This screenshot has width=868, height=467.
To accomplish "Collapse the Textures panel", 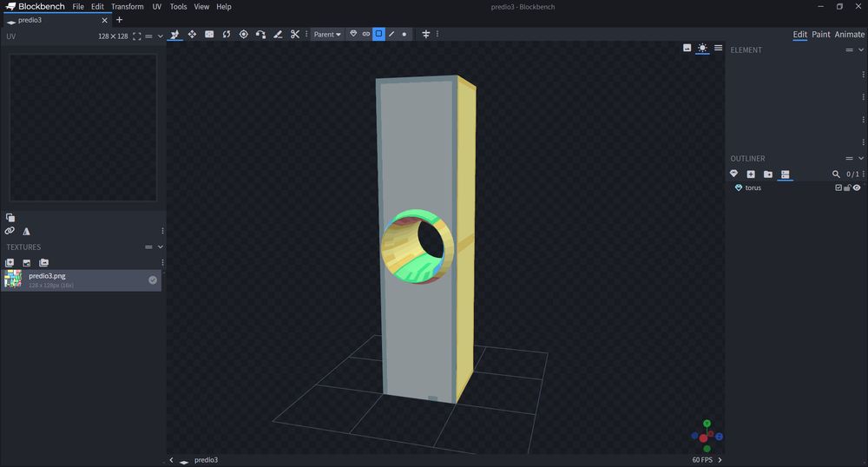I will (160, 247).
